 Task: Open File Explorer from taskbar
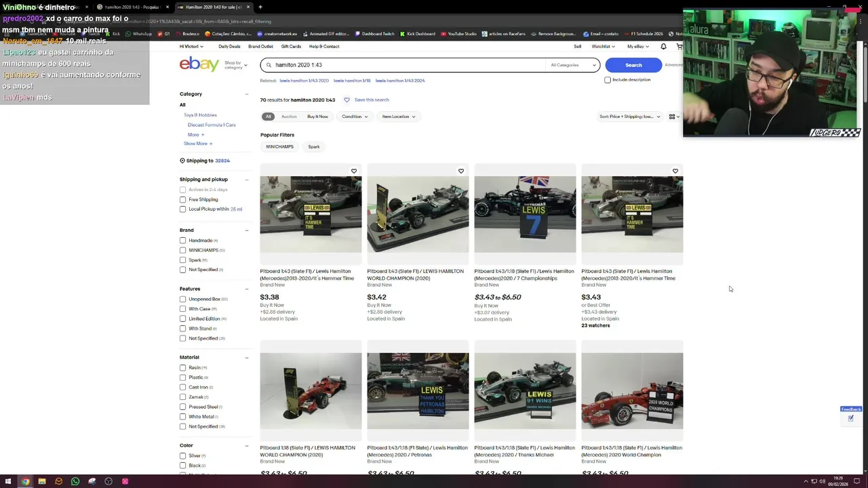point(41,481)
